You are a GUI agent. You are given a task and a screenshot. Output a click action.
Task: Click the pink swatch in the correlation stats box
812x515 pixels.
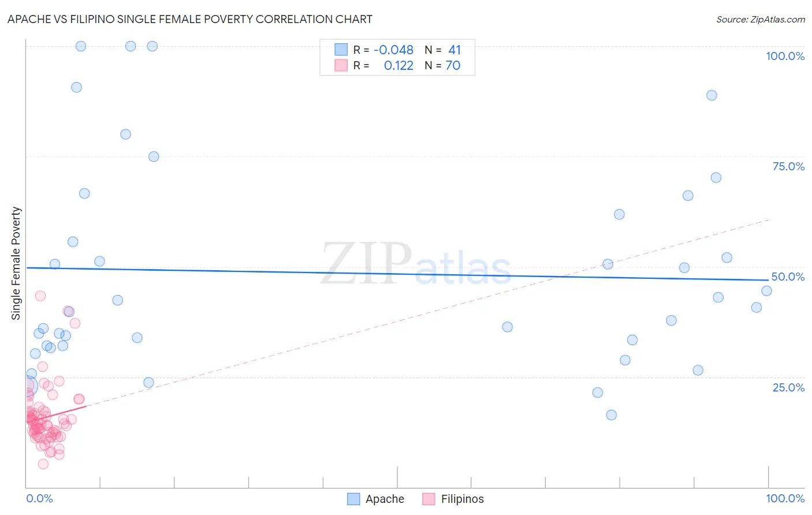click(x=341, y=65)
